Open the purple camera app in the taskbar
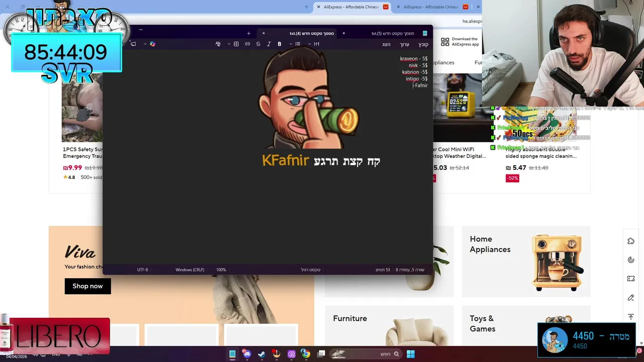The width and height of the screenshot is (644, 362). pyautogui.click(x=291, y=354)
